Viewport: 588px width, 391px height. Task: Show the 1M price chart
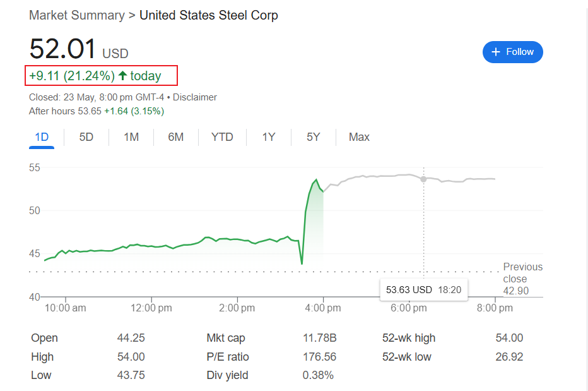(x=131, y=137)
